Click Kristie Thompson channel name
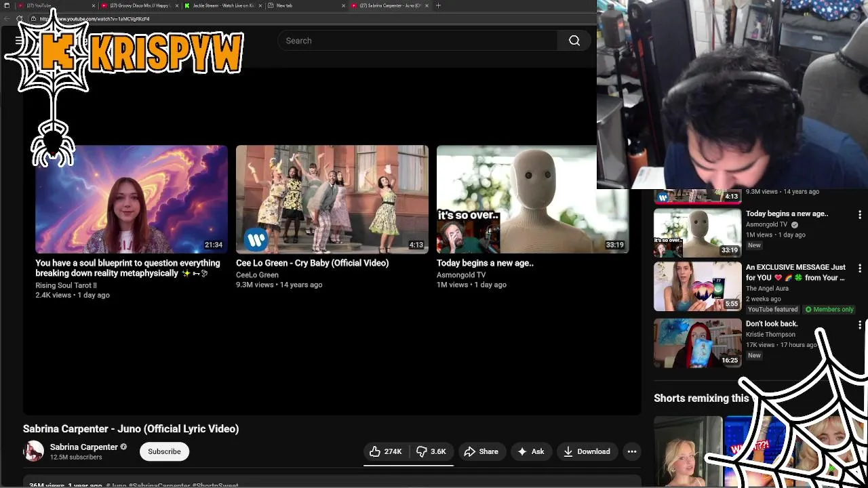Screen dimensions: 868x488 point(770,334)
